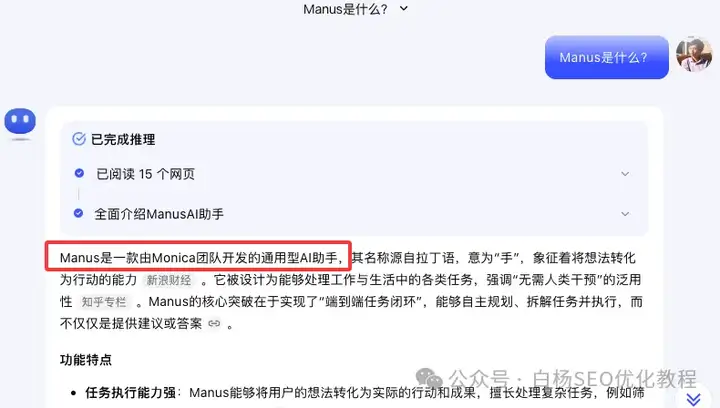Click the 全面介绍ManusAI助手 step row
This screenshot has width=720, height=408.
(x=354, y=214)
